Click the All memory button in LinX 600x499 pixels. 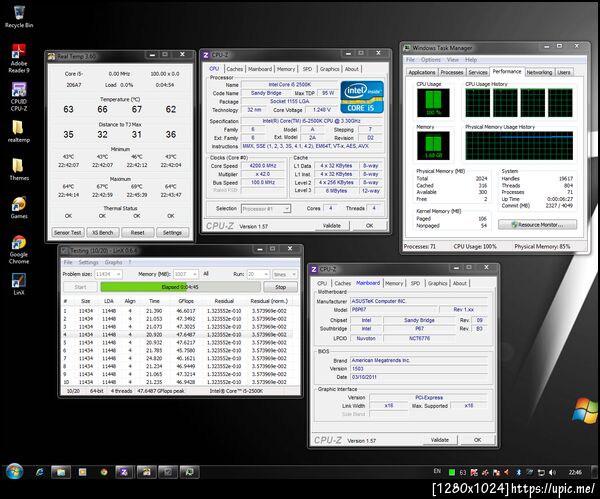tap(206, 274)
